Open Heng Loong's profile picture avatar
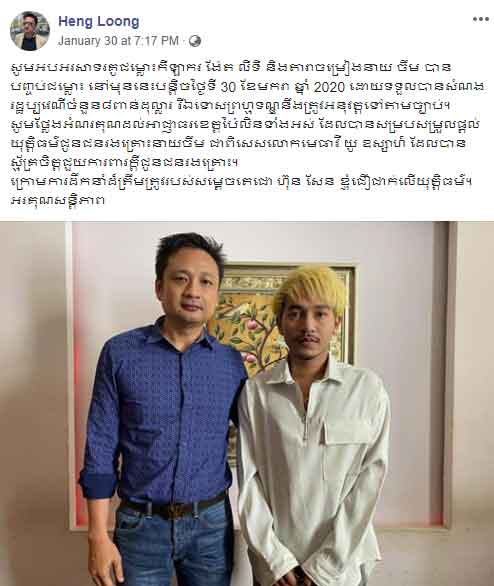Viewport: 494px width, 586px height. coord(30,31)
